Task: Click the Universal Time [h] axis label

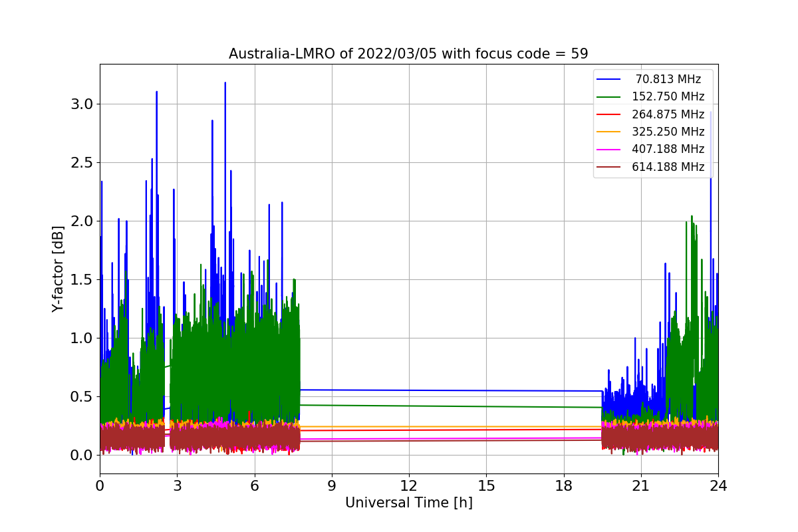Action: pos(408,503)
